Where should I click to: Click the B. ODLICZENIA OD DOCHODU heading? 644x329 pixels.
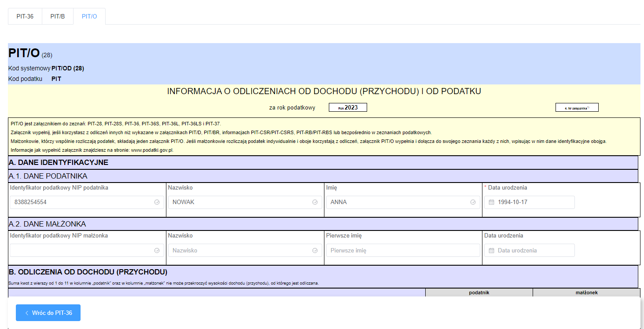pos(88,271)
